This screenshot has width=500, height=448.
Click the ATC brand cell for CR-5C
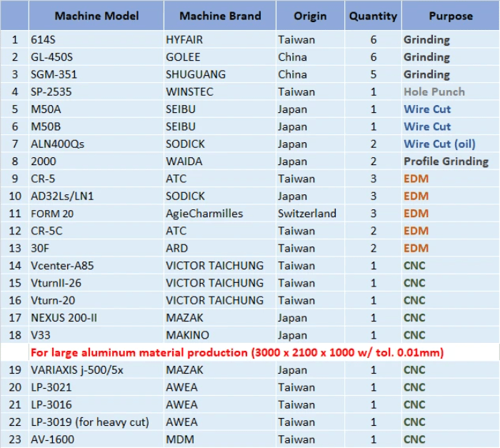220,231
